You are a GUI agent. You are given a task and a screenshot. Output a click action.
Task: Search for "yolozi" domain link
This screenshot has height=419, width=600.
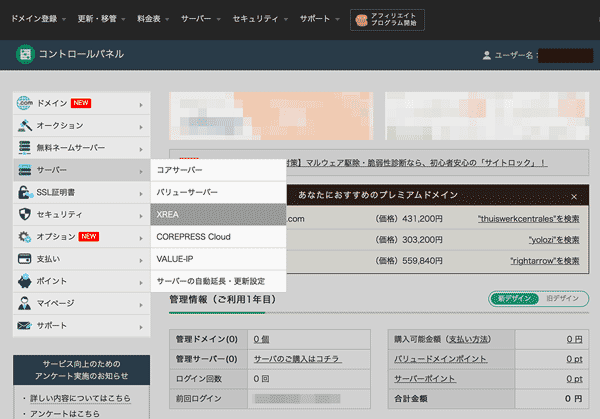pos(554,240)
